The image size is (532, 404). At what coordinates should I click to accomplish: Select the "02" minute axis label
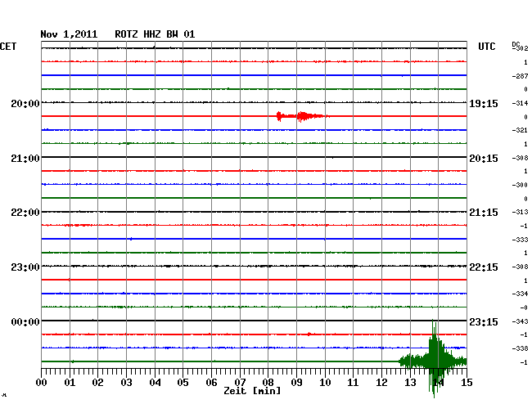tap(97, 383)
